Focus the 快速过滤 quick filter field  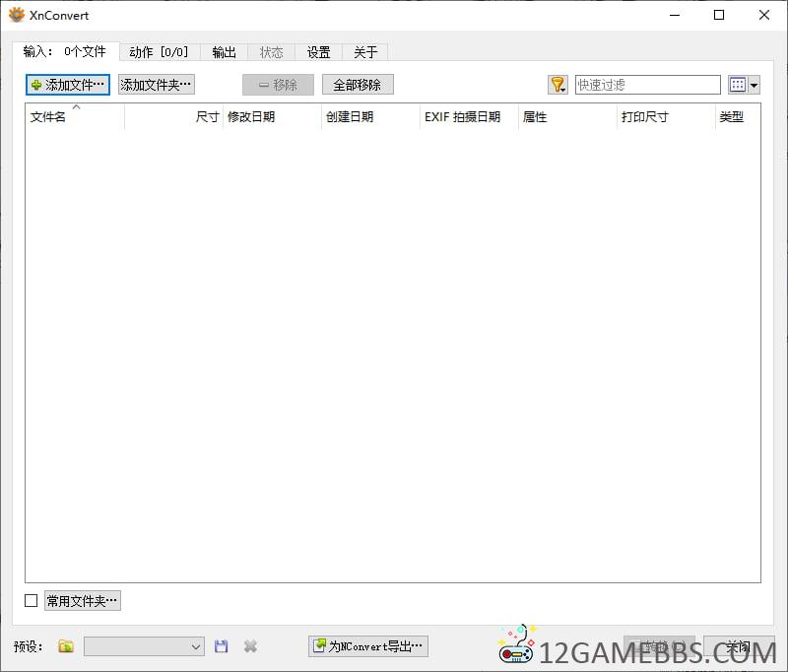coord(648,85)
